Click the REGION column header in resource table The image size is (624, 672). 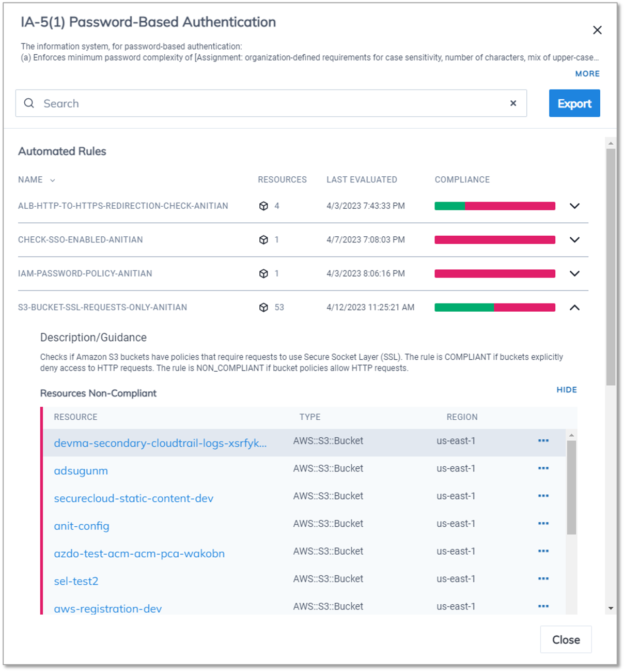tap(462, 417)
